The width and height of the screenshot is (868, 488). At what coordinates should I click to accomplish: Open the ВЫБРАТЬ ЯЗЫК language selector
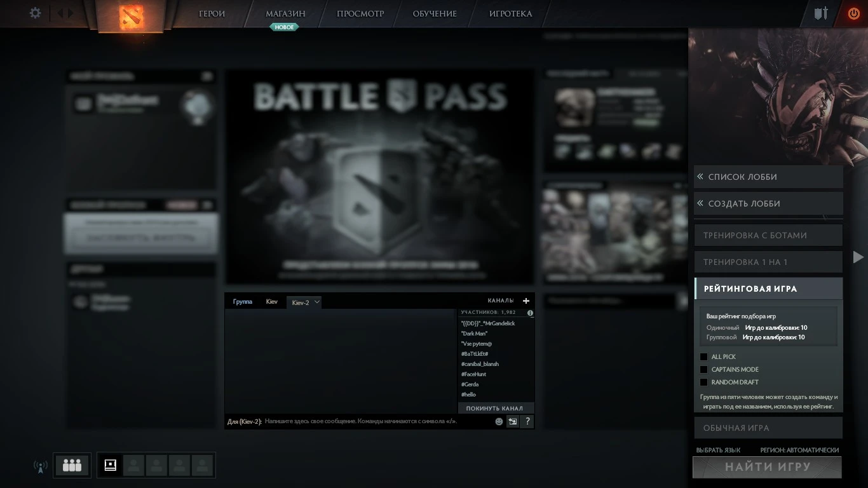[718, 450]
